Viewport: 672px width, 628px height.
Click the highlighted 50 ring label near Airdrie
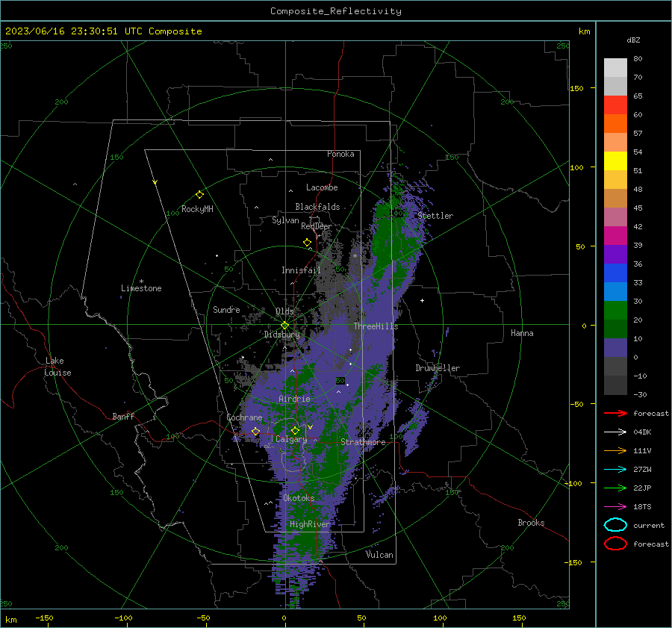pos(340,381)
